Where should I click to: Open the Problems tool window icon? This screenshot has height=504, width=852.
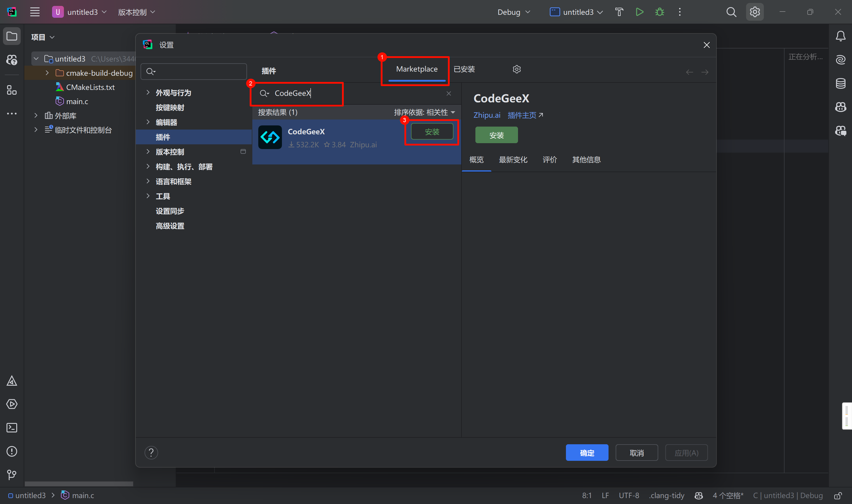point(12,451)
